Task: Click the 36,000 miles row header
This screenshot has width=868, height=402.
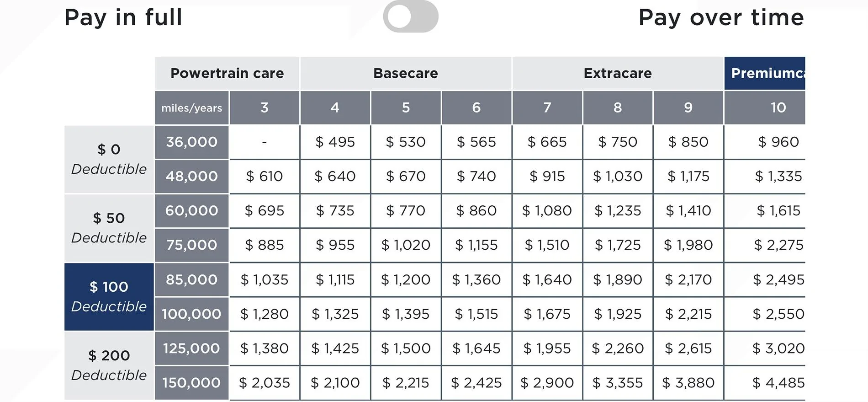Action: 191,142
